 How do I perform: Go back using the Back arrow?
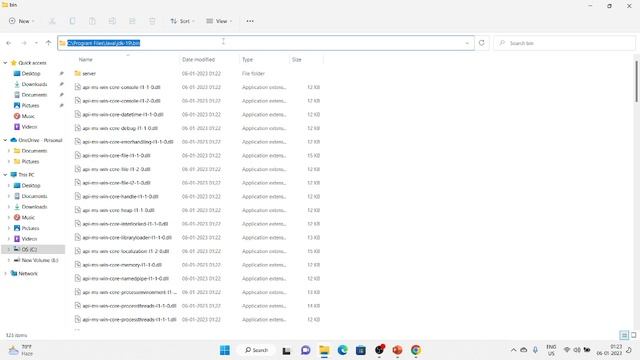(x=9, y=43)
